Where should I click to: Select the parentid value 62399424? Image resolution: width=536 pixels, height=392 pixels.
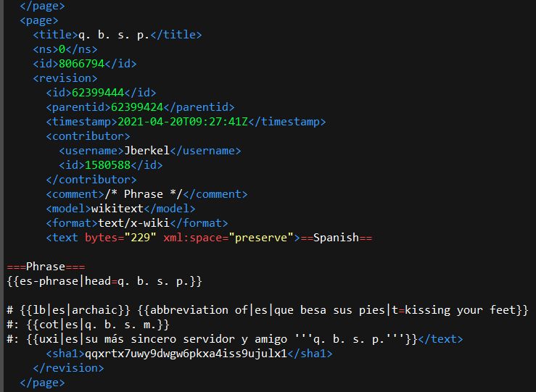[137, 107]
